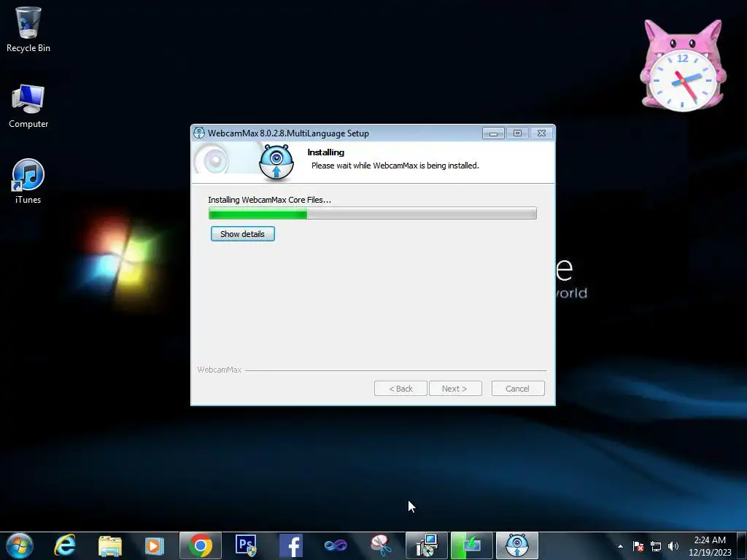Screen dimensions: 747x560
Task: Click the WebcamMax robot logo in header
Action: click(276, 162)
